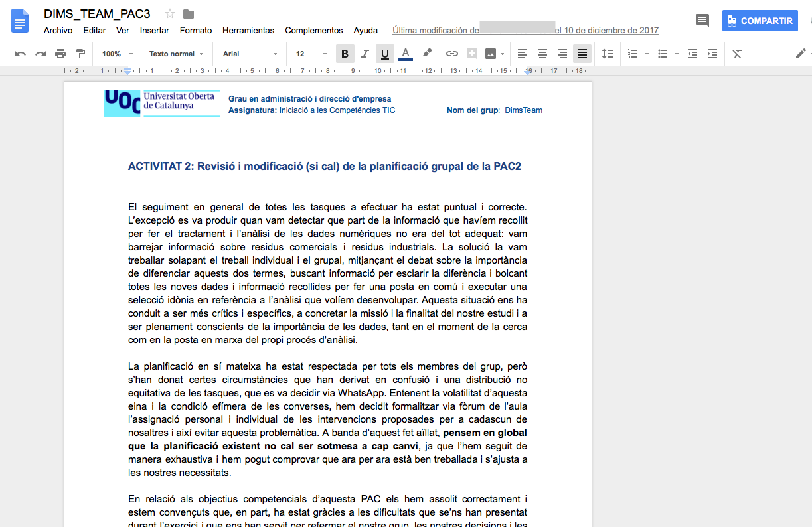Apply a numbered list
This screenshot has width=812, height=527.
coord(632,54)
